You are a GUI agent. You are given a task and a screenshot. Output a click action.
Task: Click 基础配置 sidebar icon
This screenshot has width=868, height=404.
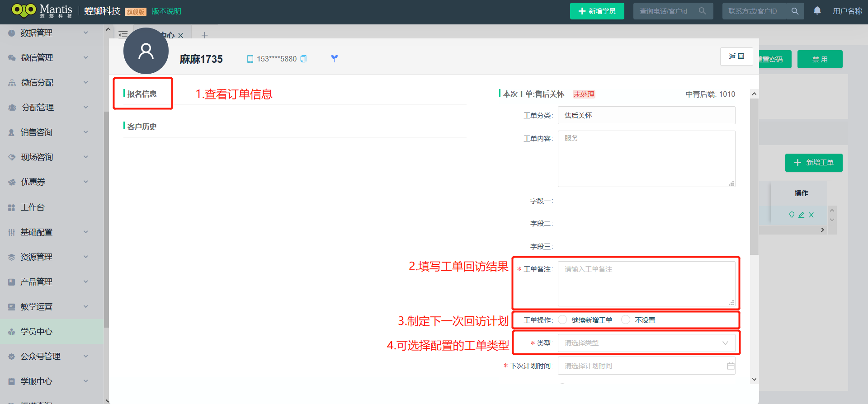(12, 232)
